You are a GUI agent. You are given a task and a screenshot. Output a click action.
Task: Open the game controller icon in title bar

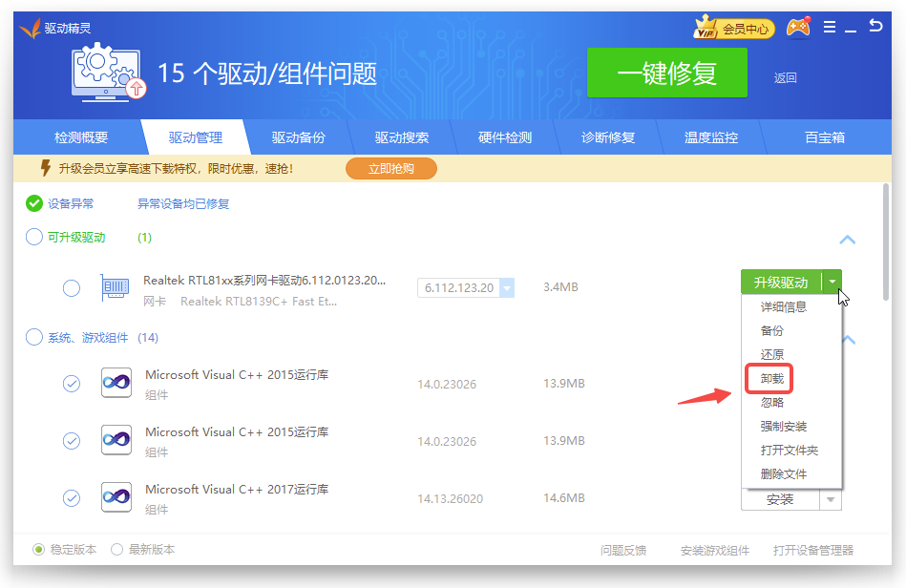797,28
